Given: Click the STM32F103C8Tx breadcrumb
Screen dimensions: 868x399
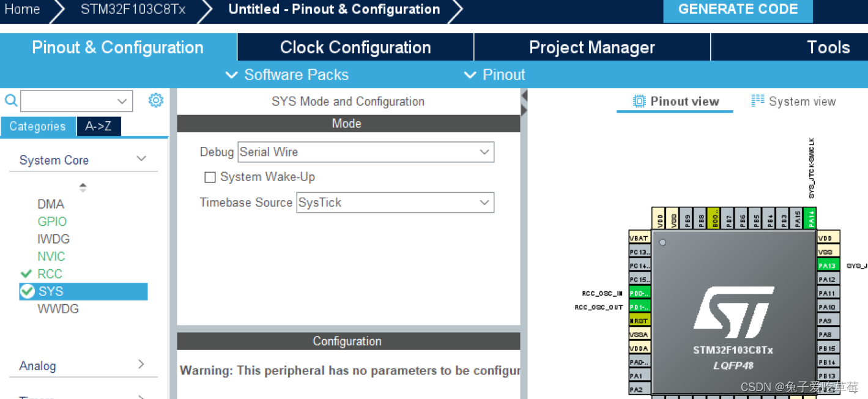Looking at the screenshot, I should (x=133, y=9).
